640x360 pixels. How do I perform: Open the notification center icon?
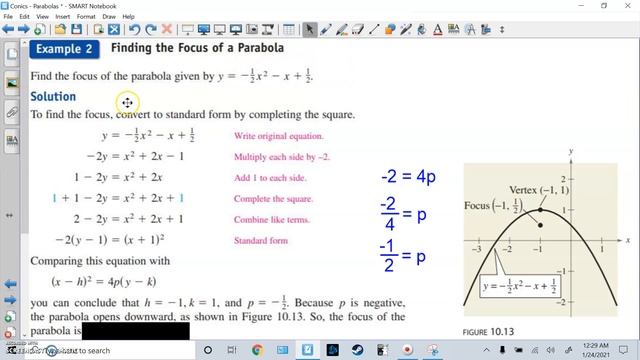(623, 350)
